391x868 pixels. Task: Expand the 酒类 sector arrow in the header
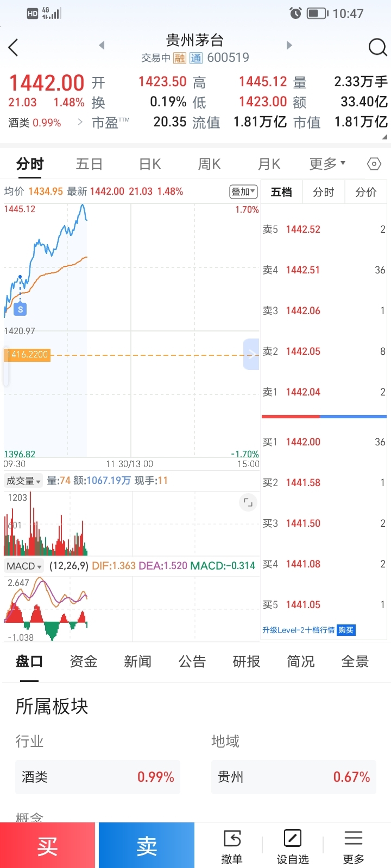80,122
